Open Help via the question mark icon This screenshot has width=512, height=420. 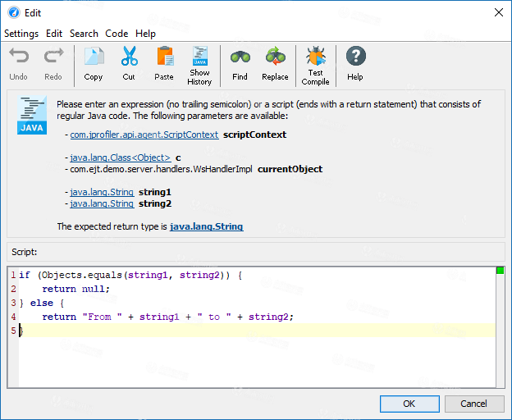coord(355,57)
